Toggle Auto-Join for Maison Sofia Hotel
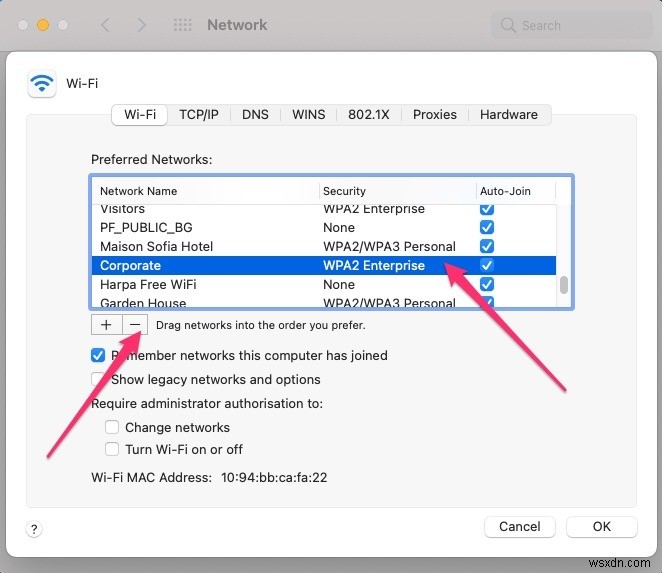662x573 pixels. [487, 246]
